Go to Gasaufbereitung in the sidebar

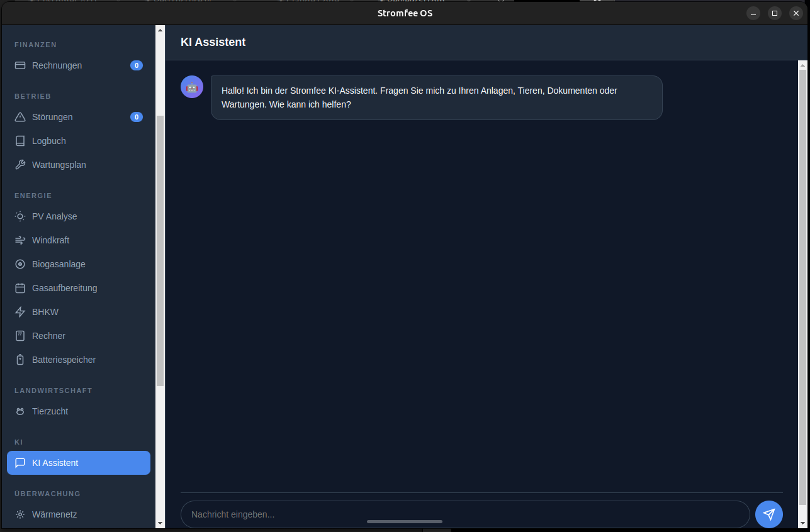64,288
